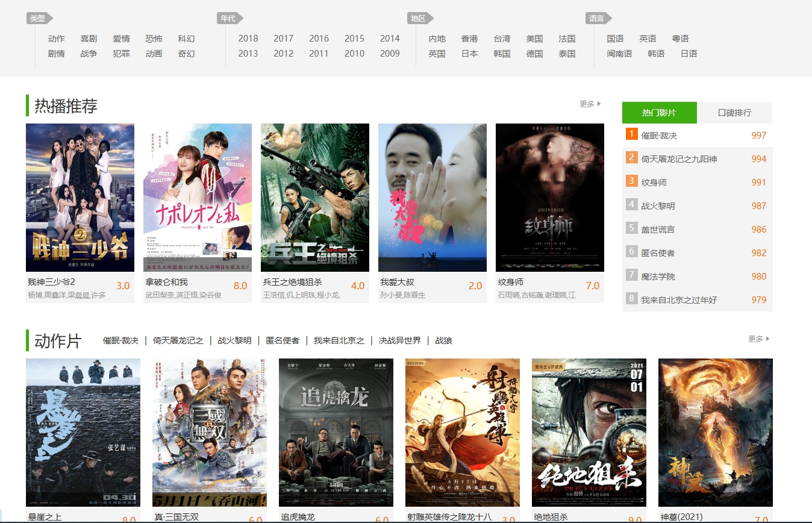812x523 pixels.
Task: Filter by language 国语
Action: (616, 39)
